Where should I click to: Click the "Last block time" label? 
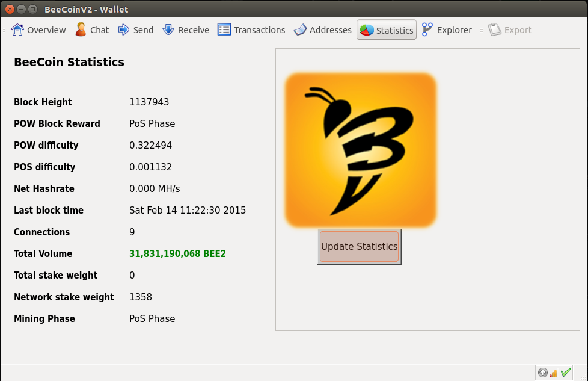coord(49,211)
